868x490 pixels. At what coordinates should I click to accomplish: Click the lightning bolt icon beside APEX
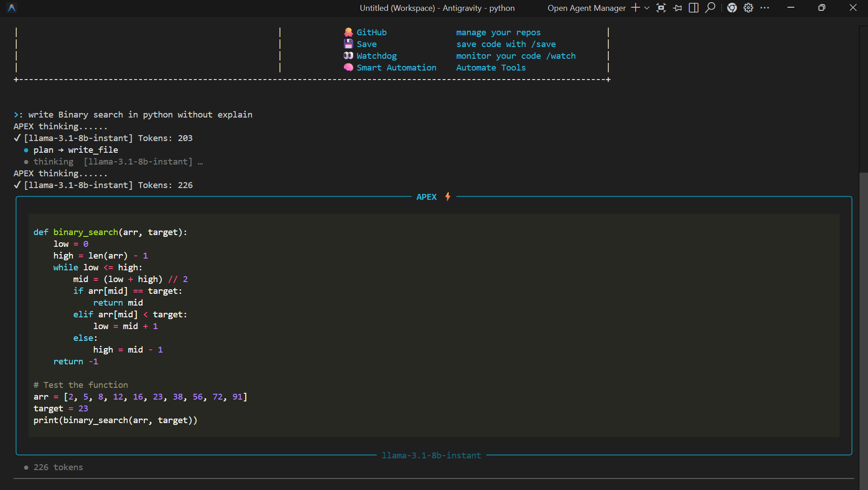click(x=448, y=197)
